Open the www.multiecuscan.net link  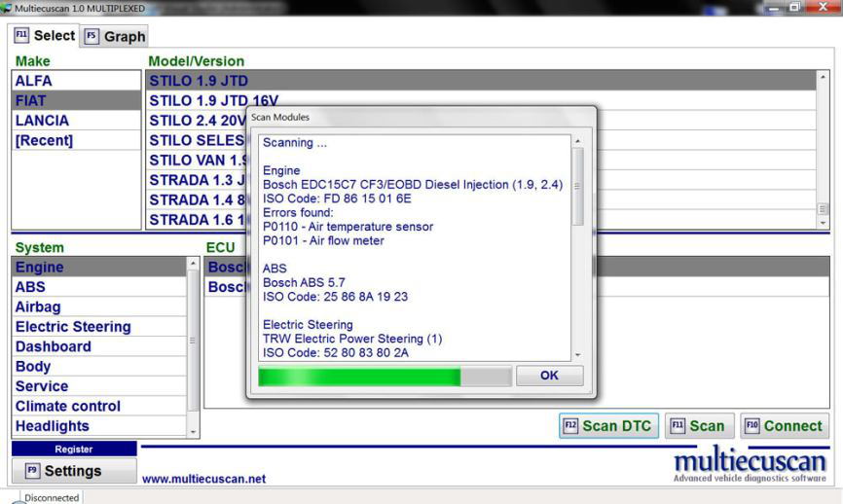point(203,479)
